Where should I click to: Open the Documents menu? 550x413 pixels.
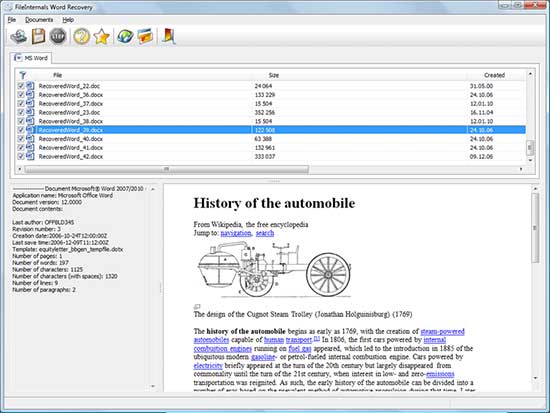click(x=39, y=20)
